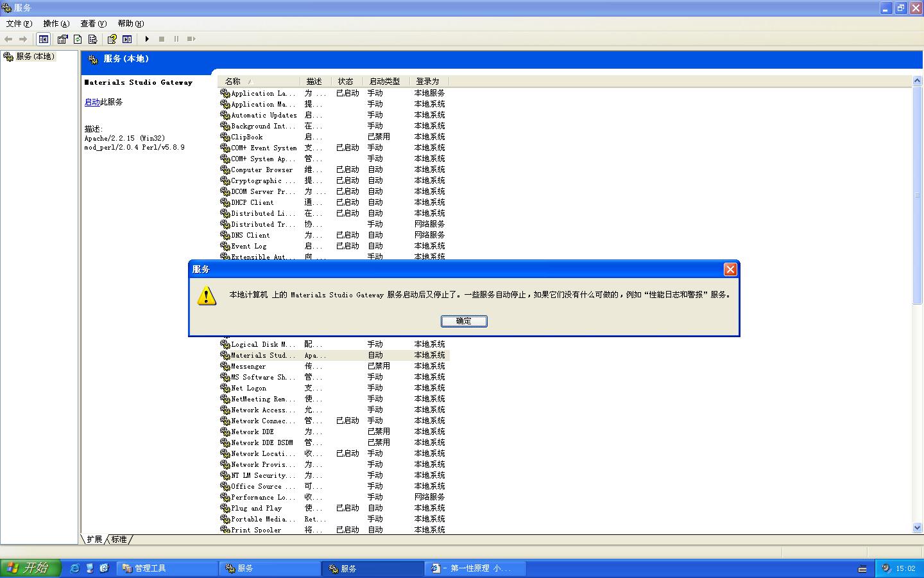
Task: Select the Office Source ... service
Action: (334, 486)
